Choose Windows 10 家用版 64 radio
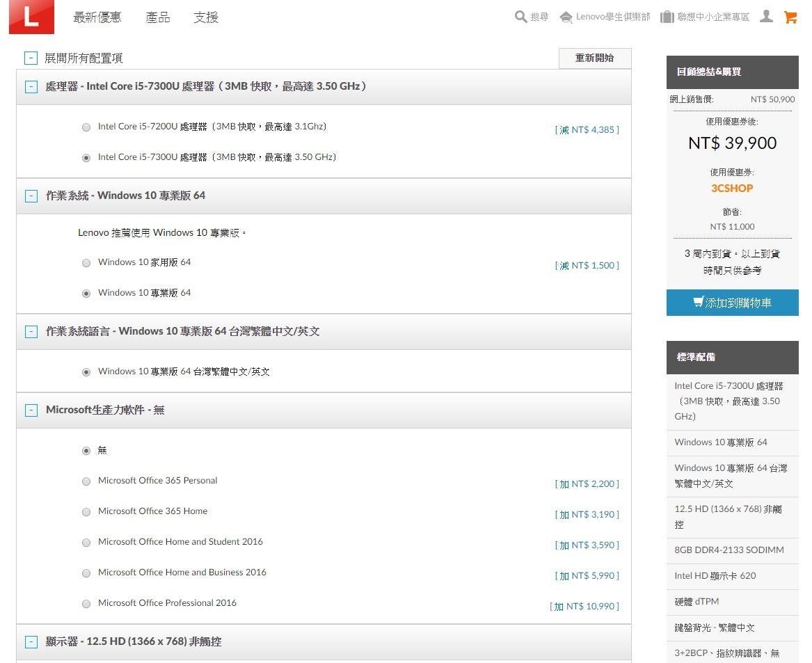812x663 pixels. click(86, 262)
